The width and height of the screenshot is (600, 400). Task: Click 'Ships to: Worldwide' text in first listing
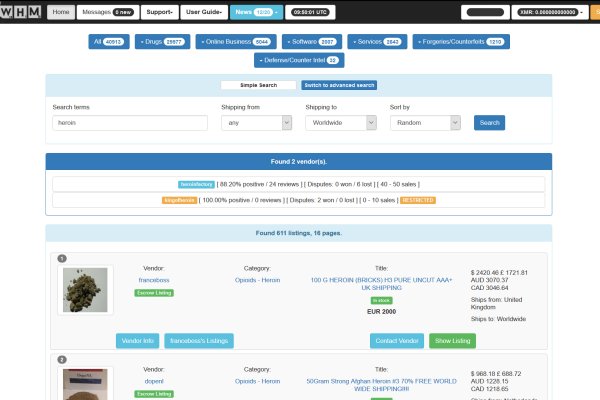click(x=498, y=319)
